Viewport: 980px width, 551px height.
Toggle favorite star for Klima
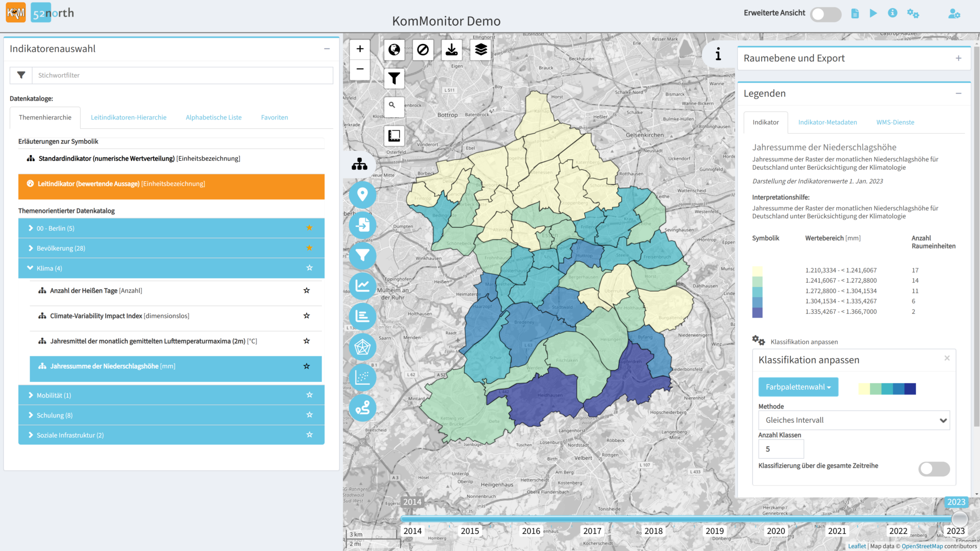pyautogui.click(x=309, y=268)
